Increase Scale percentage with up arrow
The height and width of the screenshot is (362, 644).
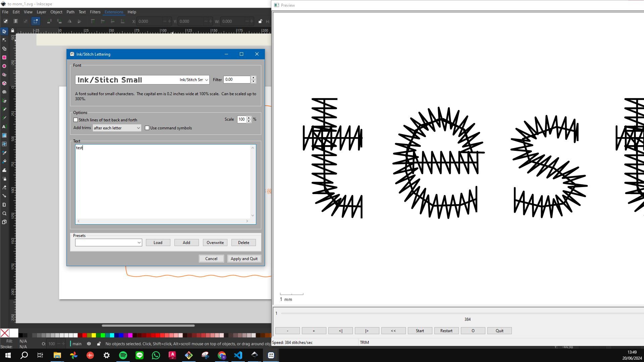click(249, 118)
